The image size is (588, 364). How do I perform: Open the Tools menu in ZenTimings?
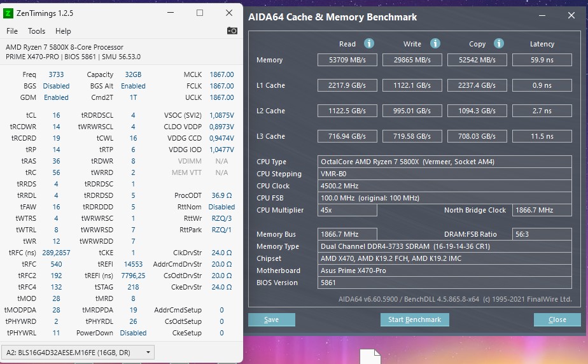coord(36,31)
